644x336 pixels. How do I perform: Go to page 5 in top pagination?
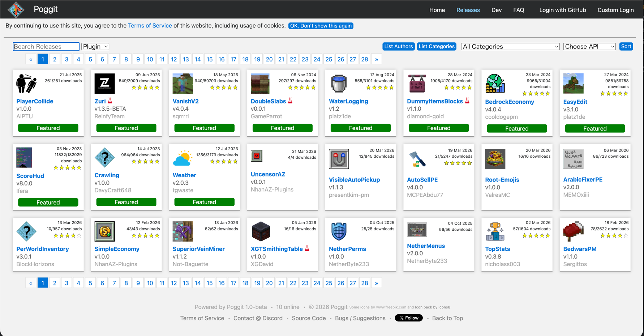coord(90,59)
